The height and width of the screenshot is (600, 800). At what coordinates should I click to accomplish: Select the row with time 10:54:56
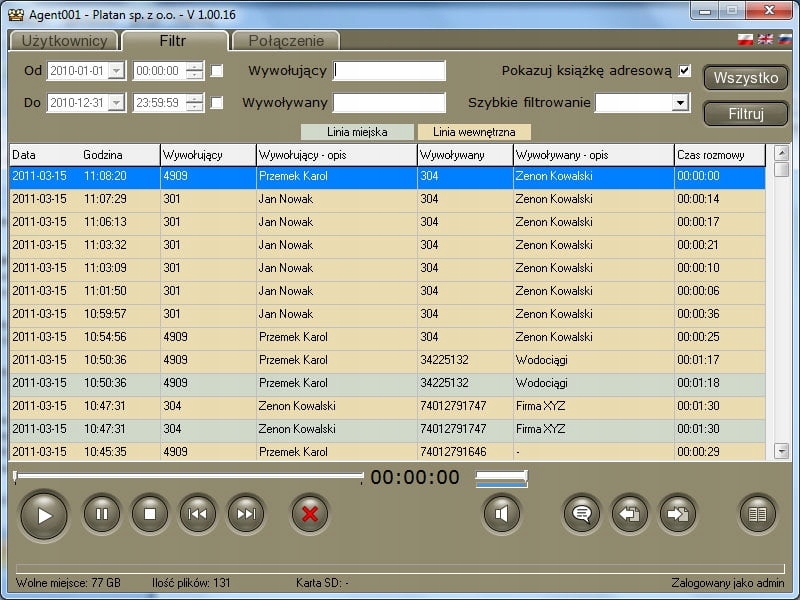tap(387, 337)
